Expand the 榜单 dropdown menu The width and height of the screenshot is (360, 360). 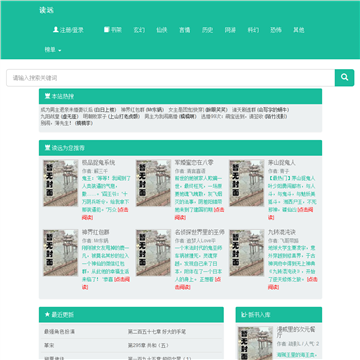(x=53, y=50)
